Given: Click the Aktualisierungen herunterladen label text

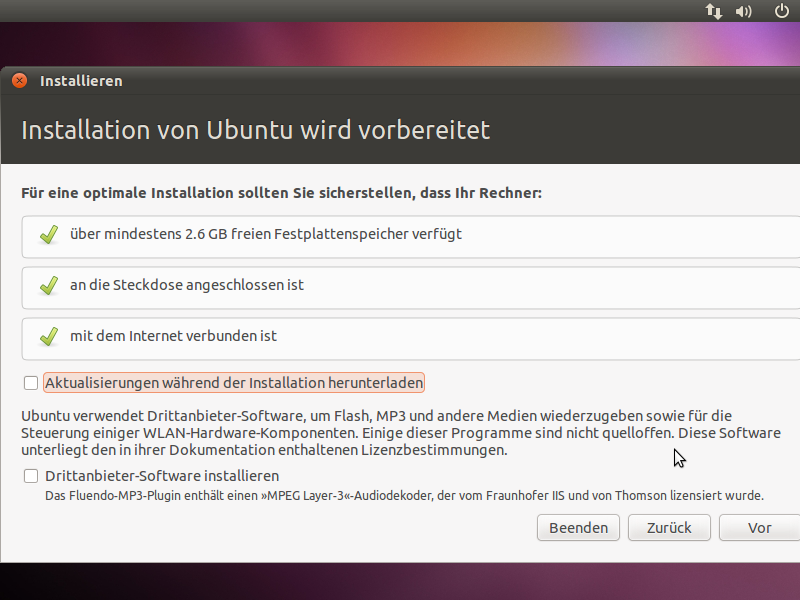Looking at the screenshot, I should pyautogui.click(x=234, y=383).
